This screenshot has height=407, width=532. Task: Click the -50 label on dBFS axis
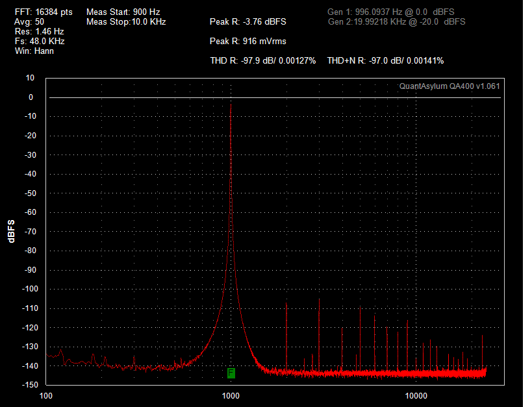(x=30, y=193)
